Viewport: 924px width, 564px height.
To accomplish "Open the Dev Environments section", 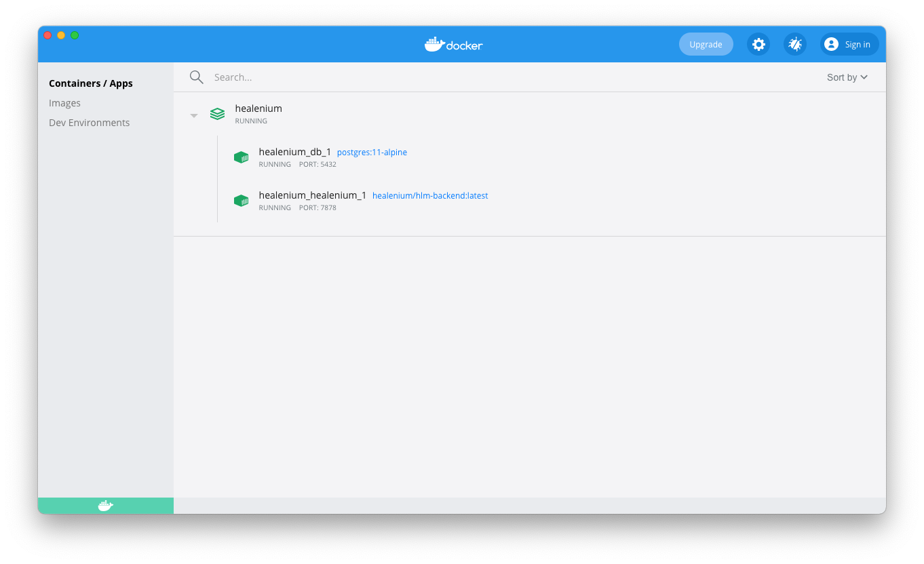I will [x=89, y=122].
